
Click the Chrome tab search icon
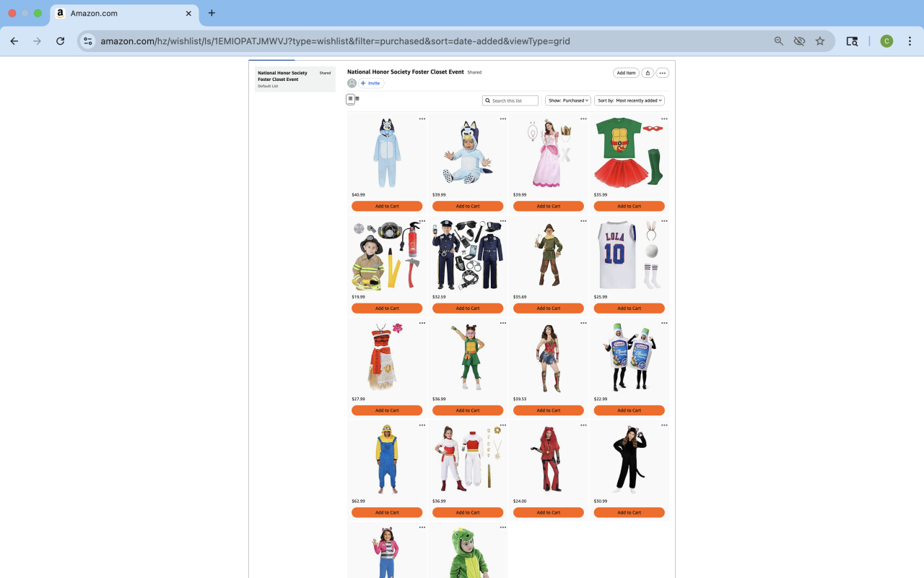point(852,41)
